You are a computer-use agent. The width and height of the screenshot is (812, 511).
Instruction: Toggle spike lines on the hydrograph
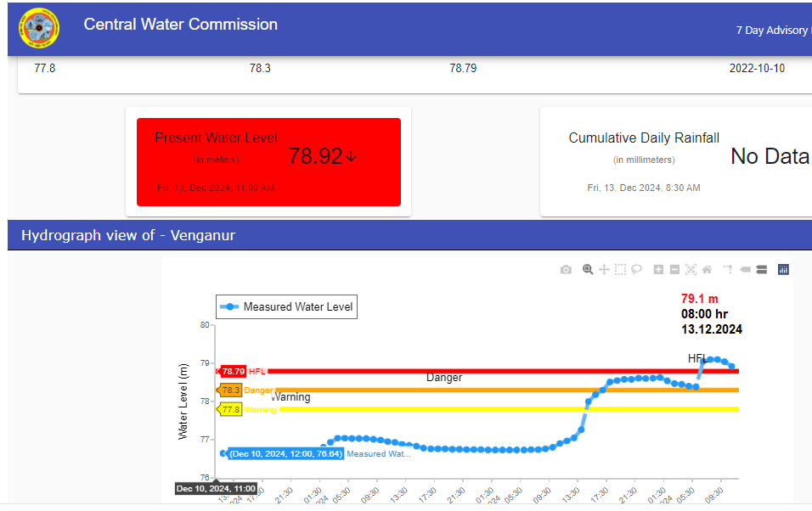(x=728, y=270)
